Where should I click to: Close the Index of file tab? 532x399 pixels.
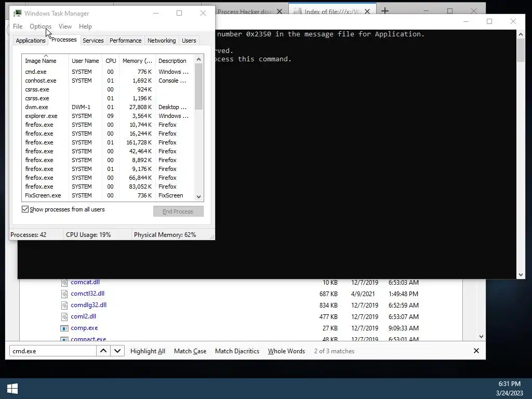[x=367, y=11]
